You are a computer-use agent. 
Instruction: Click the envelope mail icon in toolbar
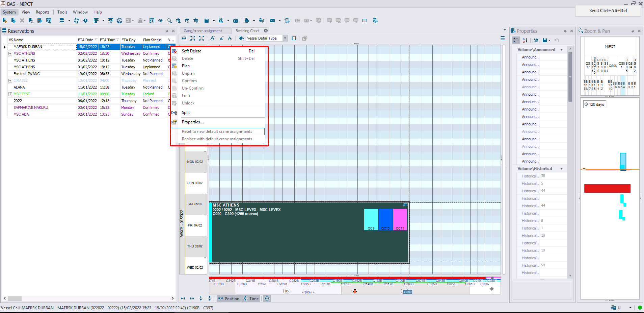272,21
